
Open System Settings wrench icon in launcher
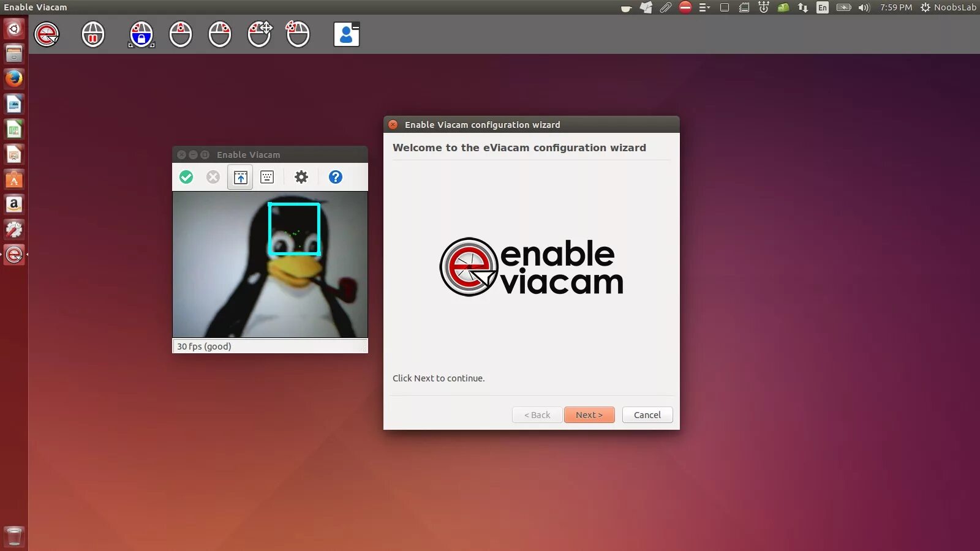[x=14, y=230]
